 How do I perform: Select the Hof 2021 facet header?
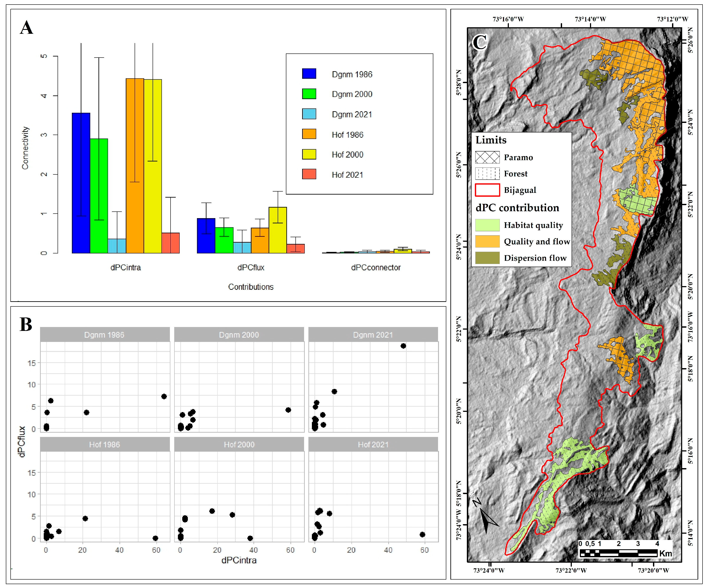[373, 445]
